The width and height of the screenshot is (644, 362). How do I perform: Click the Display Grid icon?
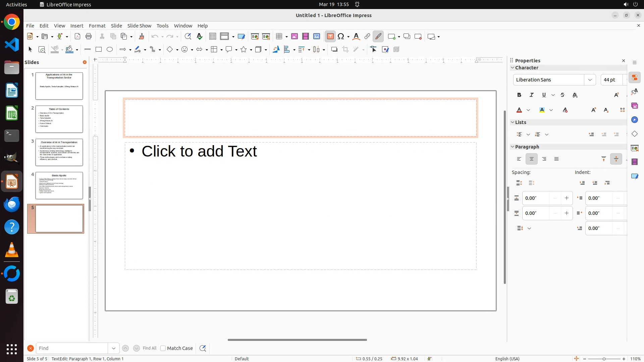pos(212,37)
